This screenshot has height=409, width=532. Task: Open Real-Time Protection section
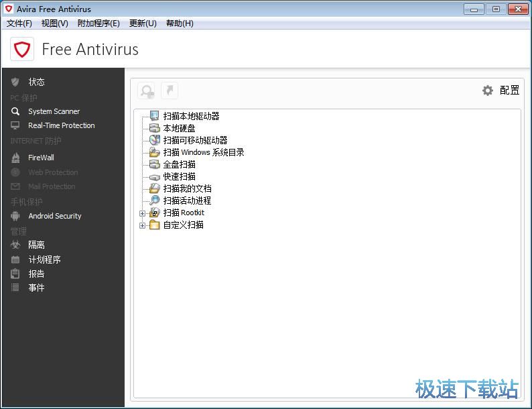(x=62, y=125)
